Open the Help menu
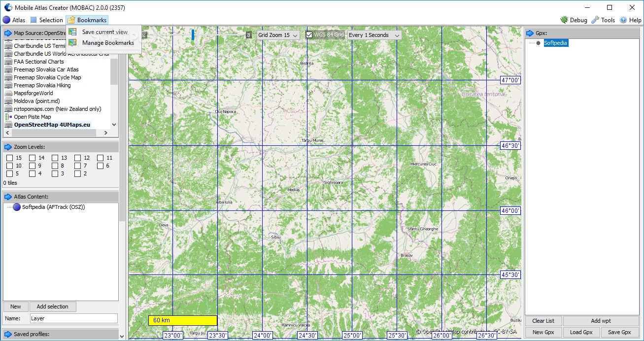The width and height of the screenshot is (644, 341). 631,20
